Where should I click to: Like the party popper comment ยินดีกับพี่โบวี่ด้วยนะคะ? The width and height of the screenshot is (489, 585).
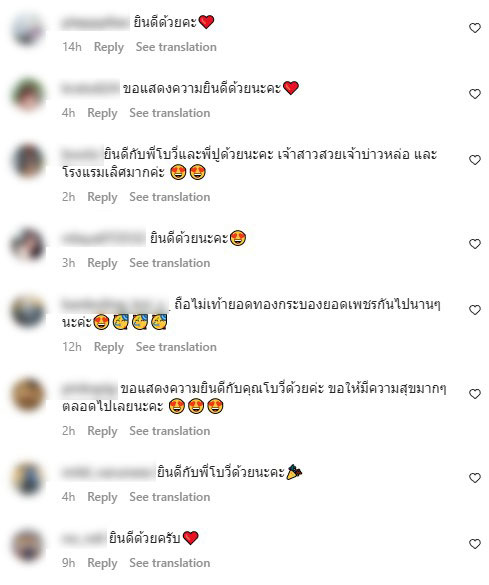click(x=474, y=478)
